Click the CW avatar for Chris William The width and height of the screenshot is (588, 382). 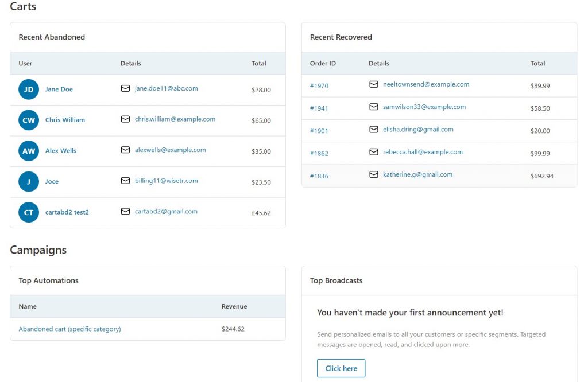(29, 120)
